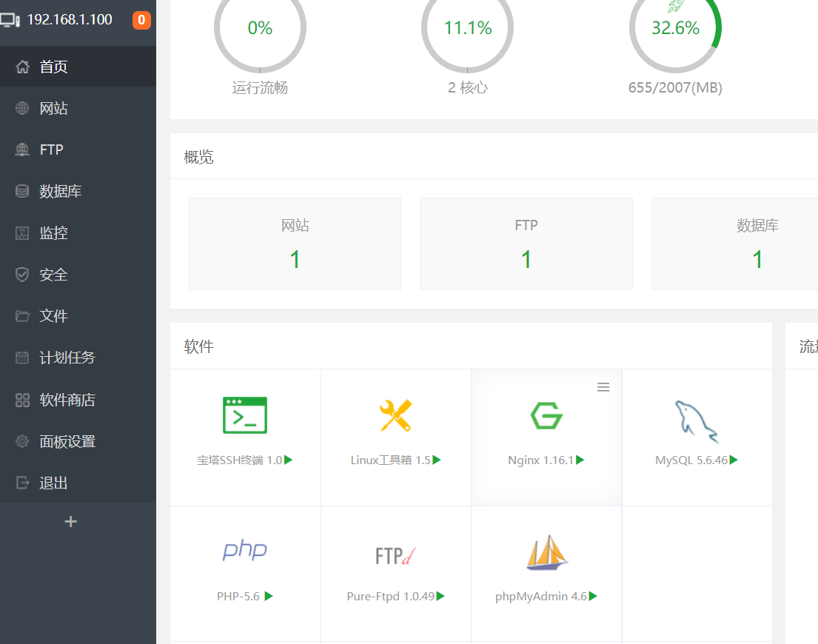Click the monitoring chart icon
818x644 pixels.
22,233
